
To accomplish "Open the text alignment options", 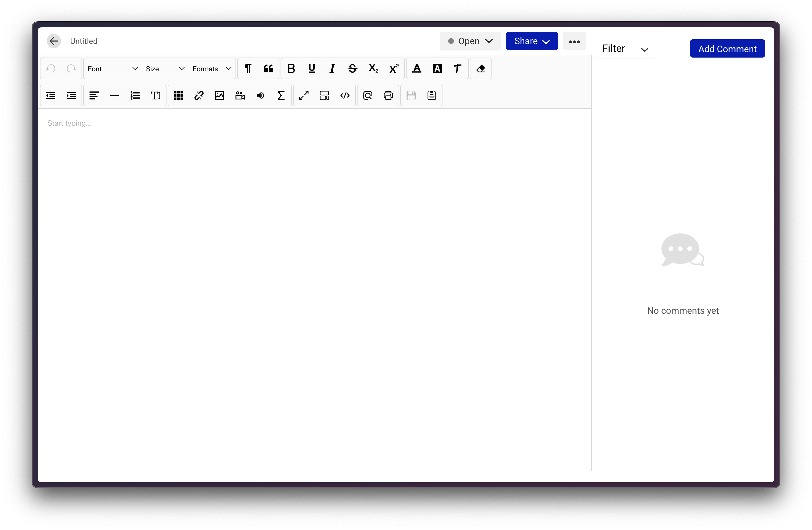I will [94, 95].
